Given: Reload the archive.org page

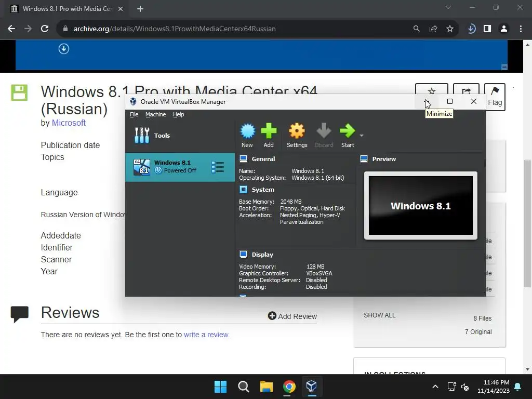Looking at the screenshot, I should tap(45, 29).
